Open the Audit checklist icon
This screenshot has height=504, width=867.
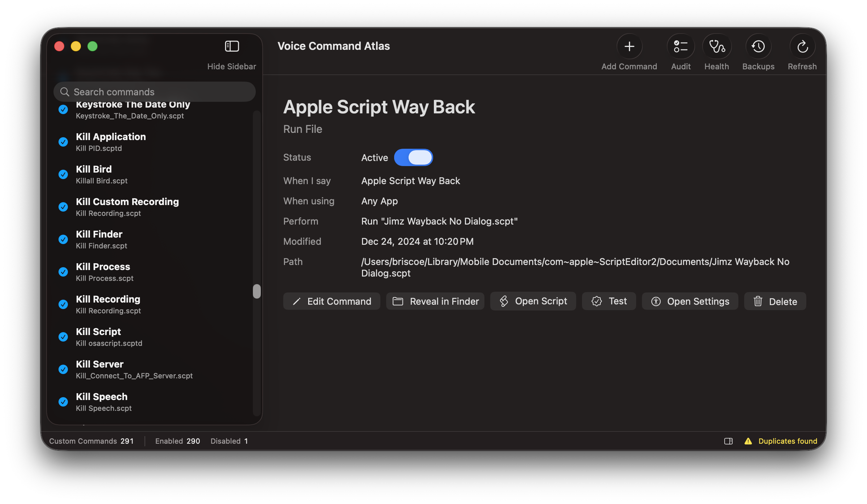(681, 46)
